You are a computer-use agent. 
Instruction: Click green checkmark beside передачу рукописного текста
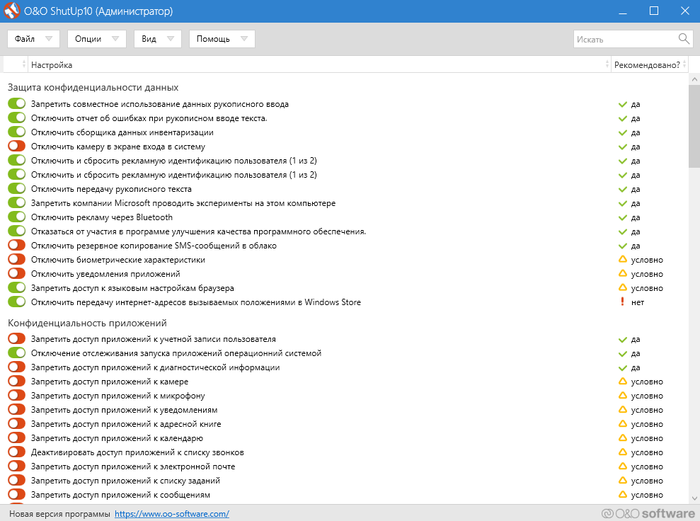(622, 189)
